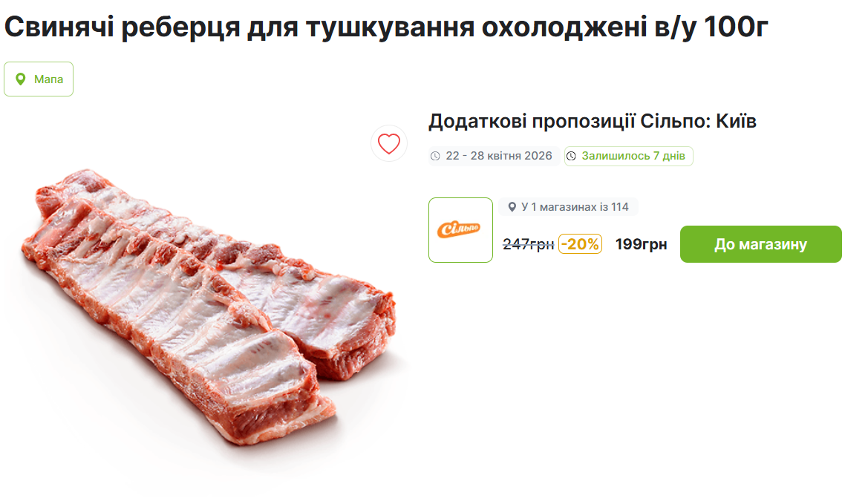This screenshot has height=498, width=868.
Task: Open the Мапа map view label
Action: point(48,79)
